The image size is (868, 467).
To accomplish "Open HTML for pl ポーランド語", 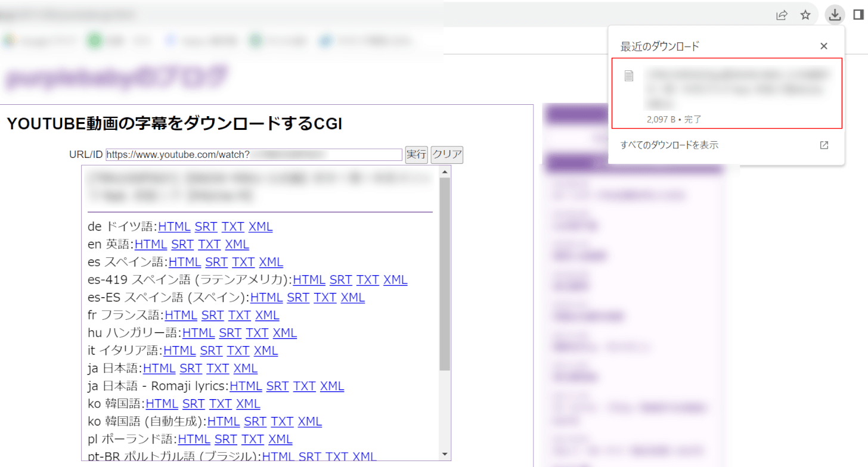I will pyautogui.click(x=194, y=439).
